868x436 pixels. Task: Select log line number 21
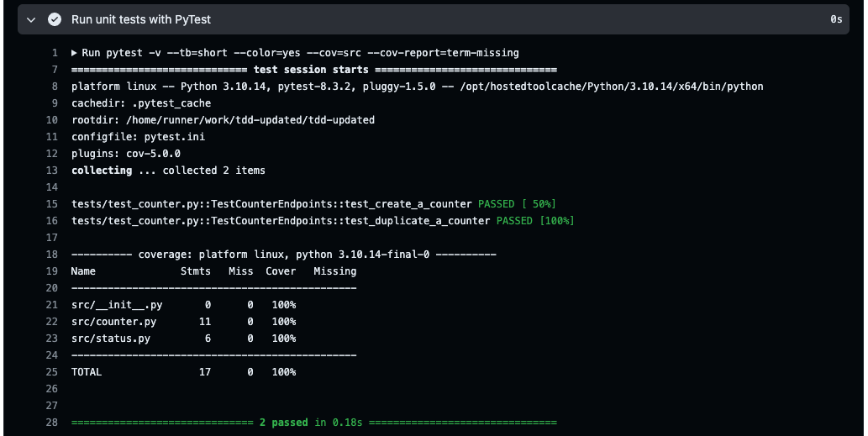(52, 305)
